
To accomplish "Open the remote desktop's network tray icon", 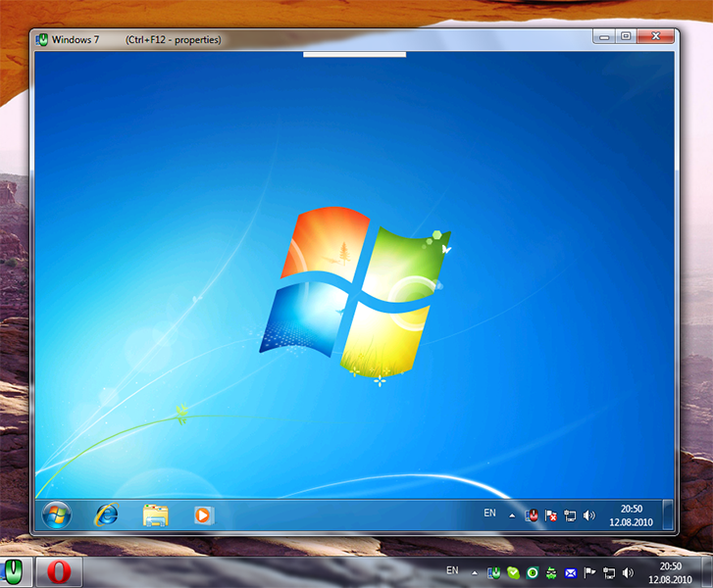I will tap(570, 514).
